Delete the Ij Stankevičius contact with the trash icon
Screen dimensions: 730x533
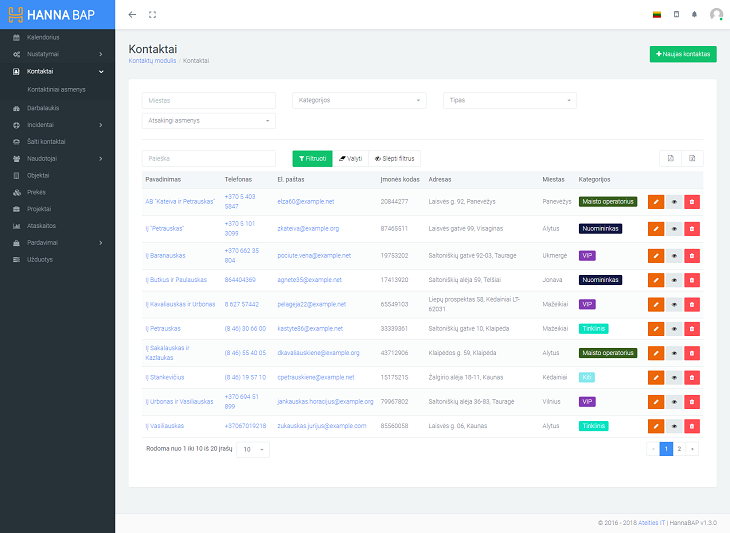click(692, 378)
